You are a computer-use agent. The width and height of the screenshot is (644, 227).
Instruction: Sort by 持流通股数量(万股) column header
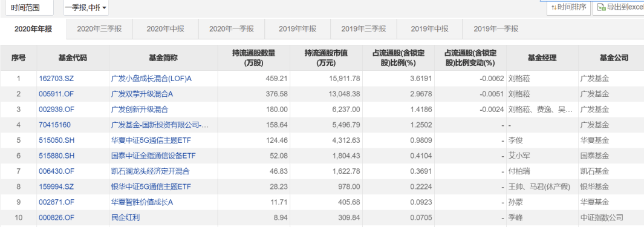(x=253, y=58)
